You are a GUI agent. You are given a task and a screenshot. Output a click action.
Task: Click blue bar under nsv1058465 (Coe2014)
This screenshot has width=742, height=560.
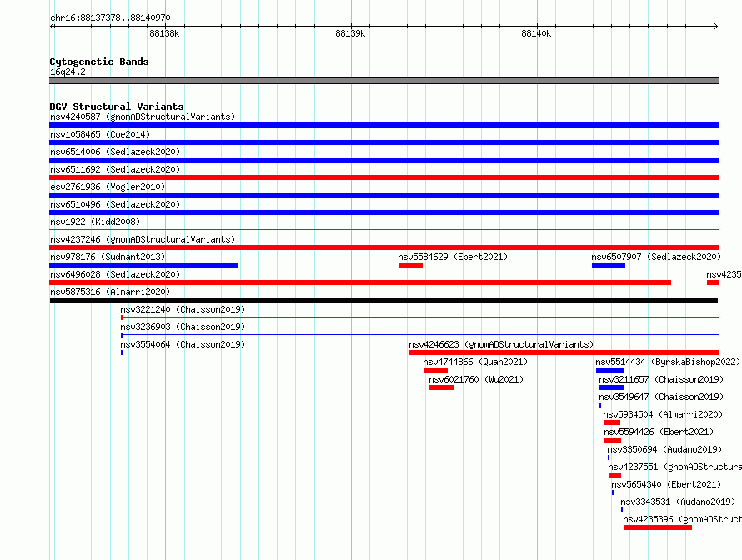pyautogui.click(x=384, y=142)
